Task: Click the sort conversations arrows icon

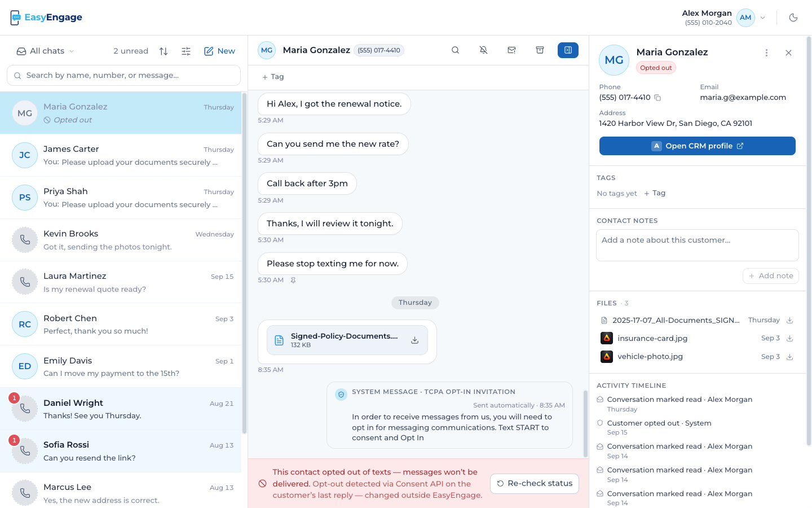Action: [164, 51]
